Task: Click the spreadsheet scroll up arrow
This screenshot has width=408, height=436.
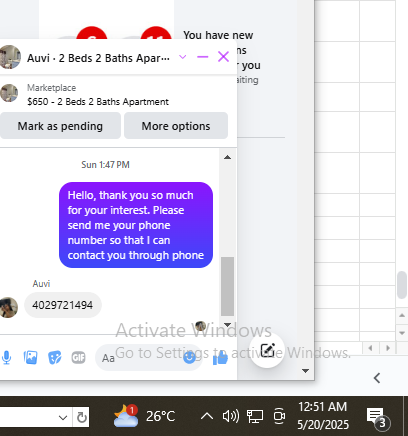Action: pos(402,315)
